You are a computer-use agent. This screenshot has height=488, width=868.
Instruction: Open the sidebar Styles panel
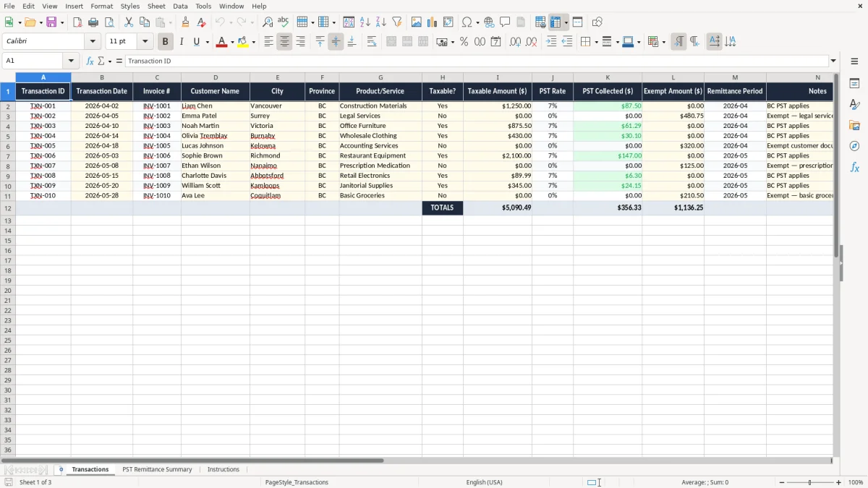coord(854,104)
